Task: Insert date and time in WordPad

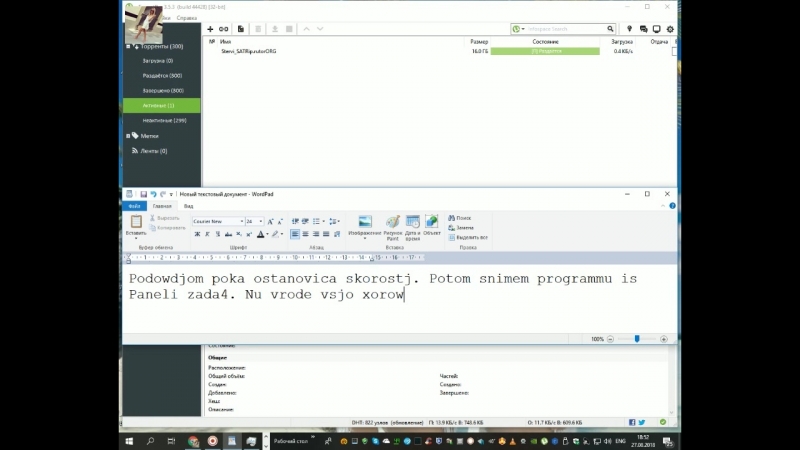Action: (x=412, y=227)
